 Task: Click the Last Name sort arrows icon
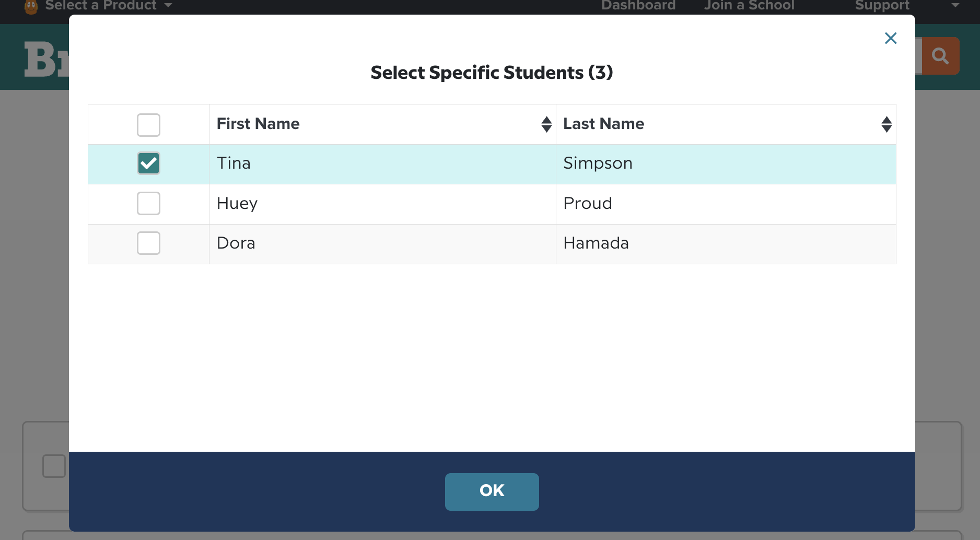pyautogui.click(x=887, y=124)
